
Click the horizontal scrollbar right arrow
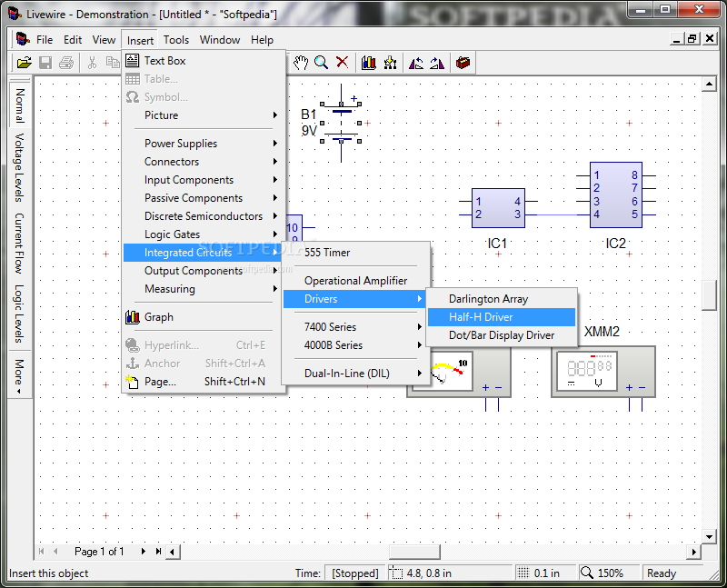click(x=694, y=552)
